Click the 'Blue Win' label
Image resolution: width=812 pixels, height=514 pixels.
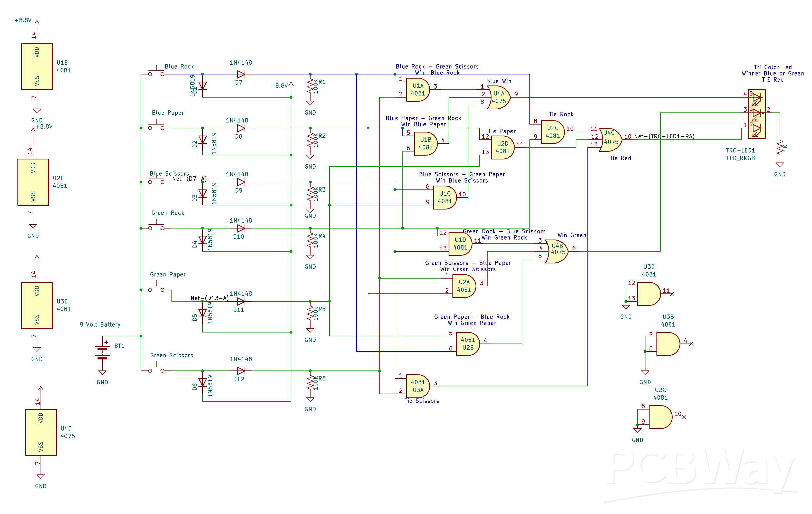tap(499, 81)
